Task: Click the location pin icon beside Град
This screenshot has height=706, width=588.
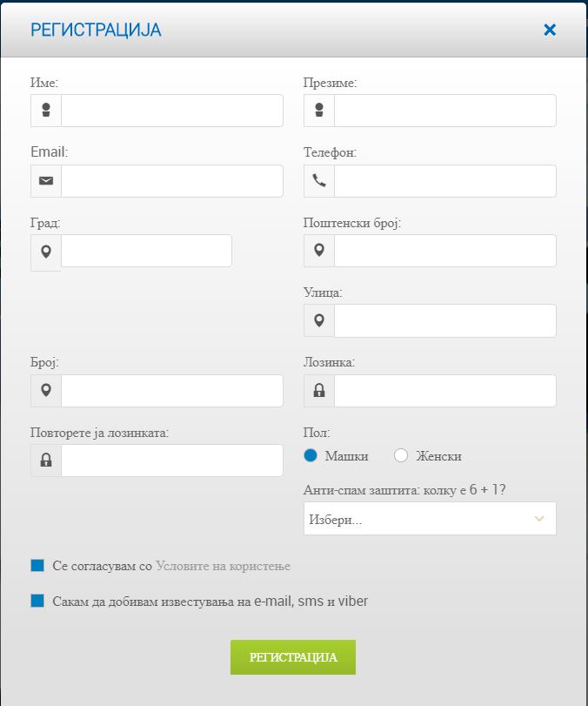Action: pyautogui.click(x=46, y=252)
